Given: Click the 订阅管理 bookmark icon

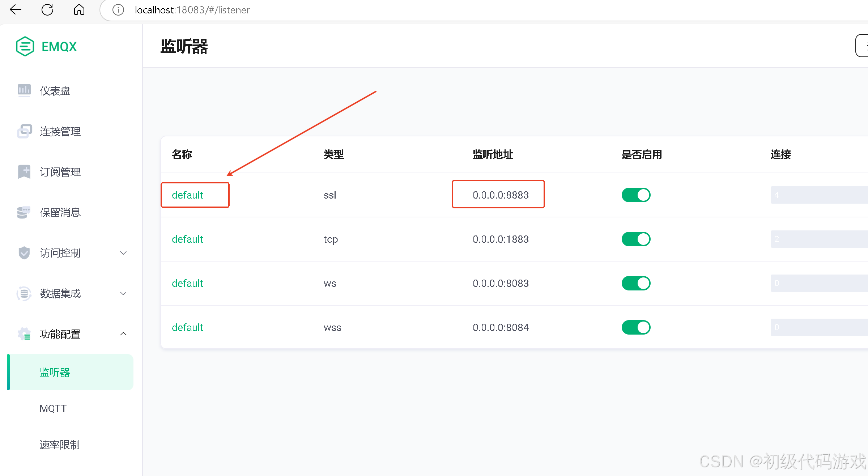Looking at the screenshot, I should [24, 172].
